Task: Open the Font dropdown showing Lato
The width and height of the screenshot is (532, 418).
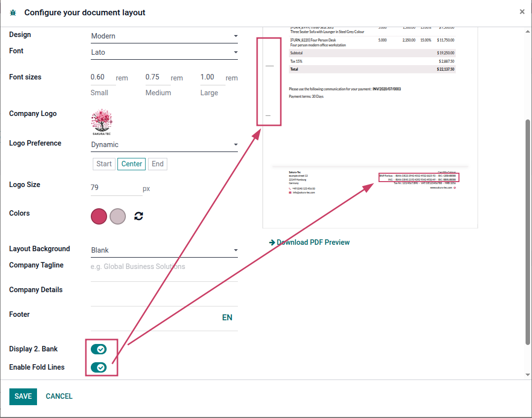Action: pos(164,52)
